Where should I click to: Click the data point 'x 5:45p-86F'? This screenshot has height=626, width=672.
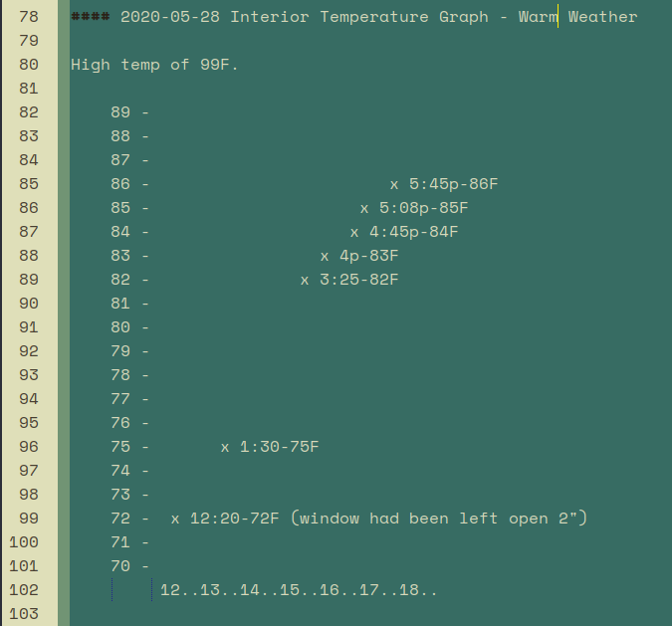(444, 184)
